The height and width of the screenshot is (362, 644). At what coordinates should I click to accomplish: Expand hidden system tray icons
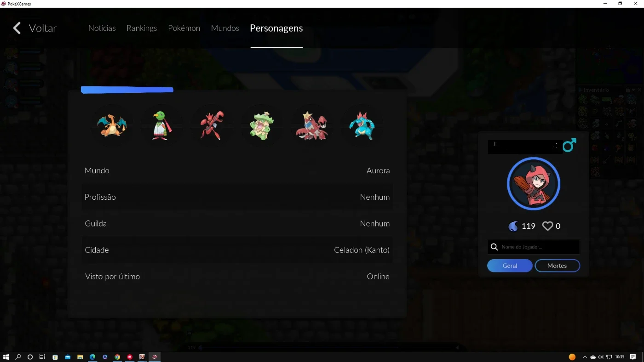click(585, 357)
